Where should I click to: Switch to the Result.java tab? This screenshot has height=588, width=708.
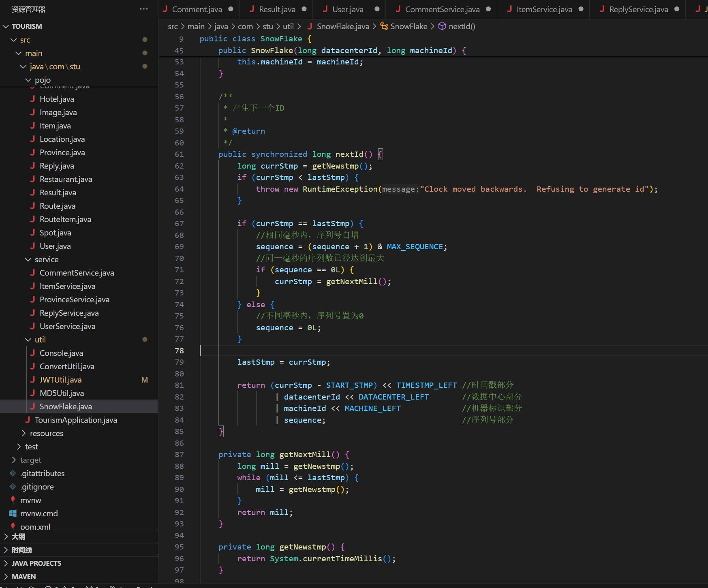(277, 9)
